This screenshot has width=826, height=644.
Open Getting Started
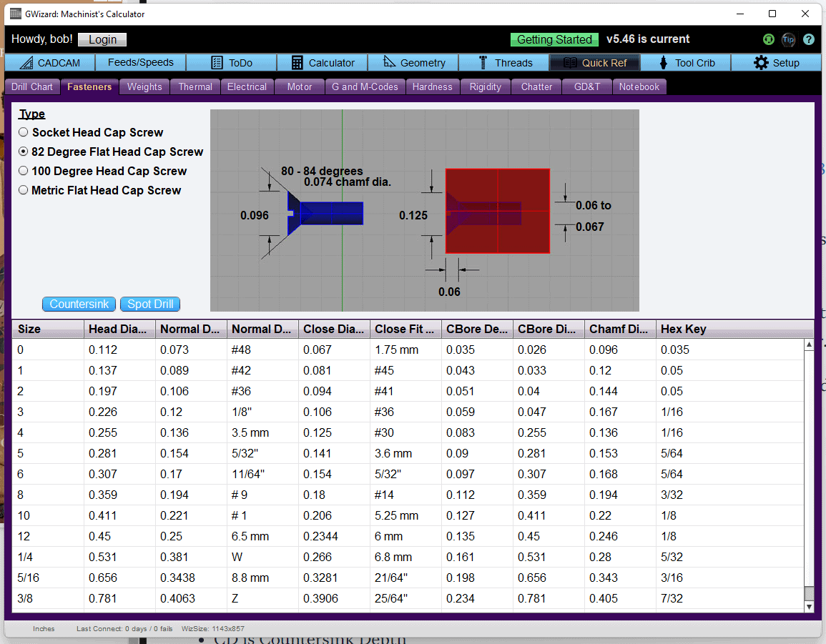[554, 39]
